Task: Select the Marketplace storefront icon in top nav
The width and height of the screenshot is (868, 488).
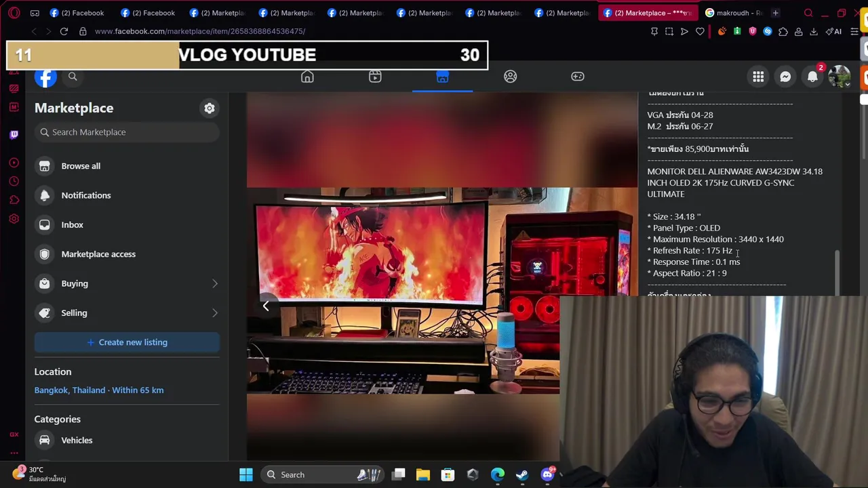Action: click(x=442, y=77)
